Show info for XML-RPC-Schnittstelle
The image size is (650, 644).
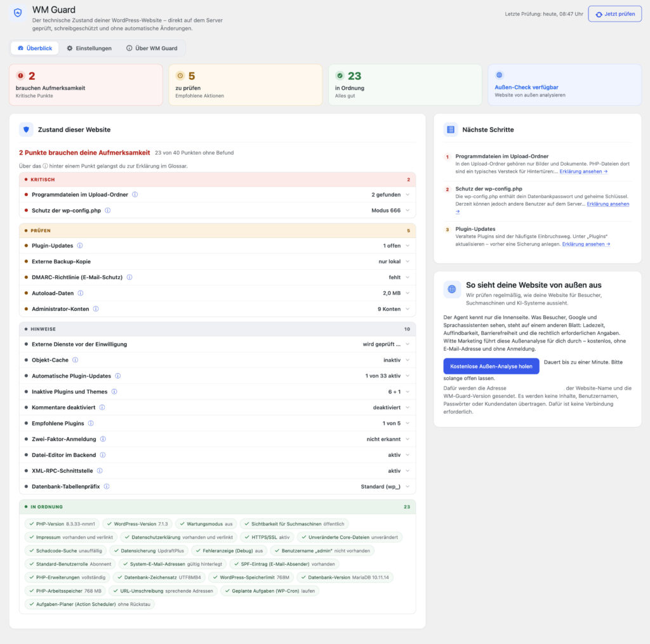(x=100, y=471)
